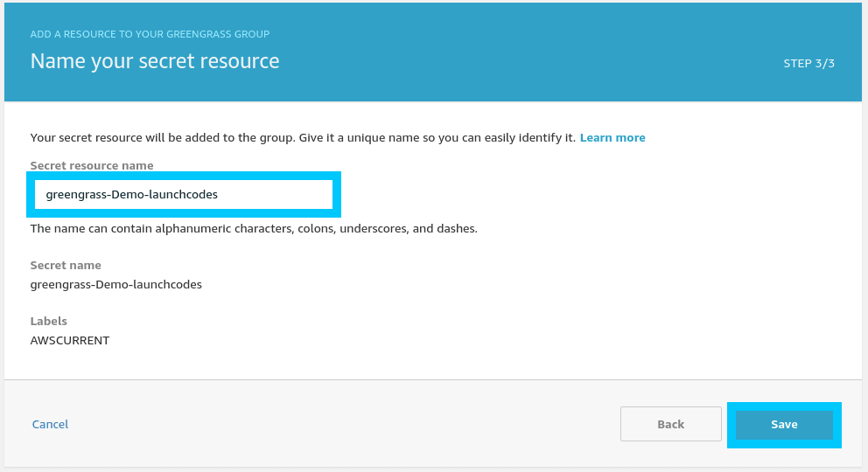Click the 'Secret name' label
The width and height of the screenshot is (868, 472).
(66, 266)
